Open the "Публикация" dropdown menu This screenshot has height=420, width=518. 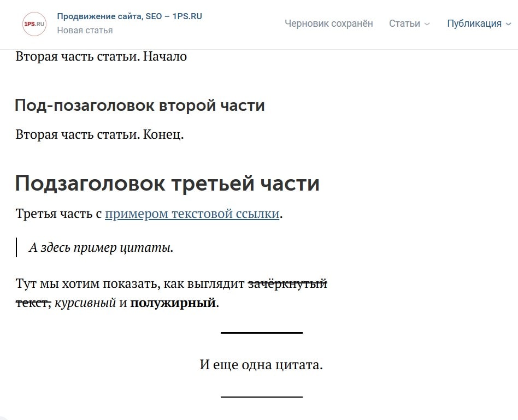(x=479, y=24)
